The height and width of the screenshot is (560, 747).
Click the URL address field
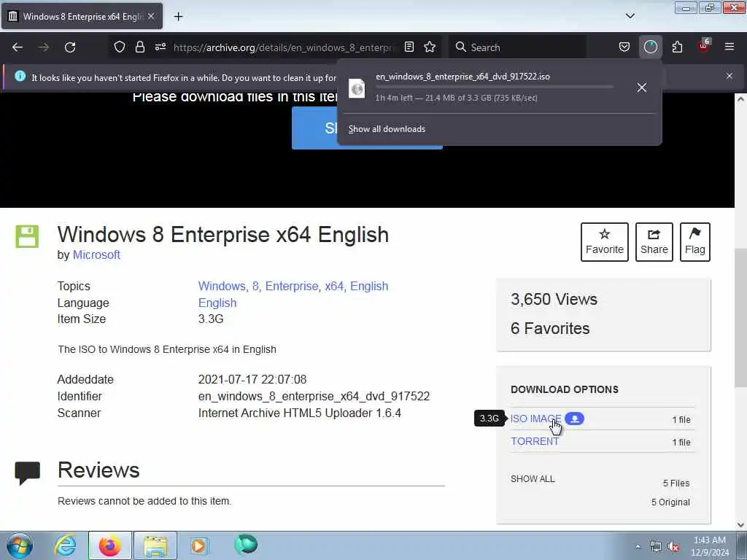tap(284, 47)
